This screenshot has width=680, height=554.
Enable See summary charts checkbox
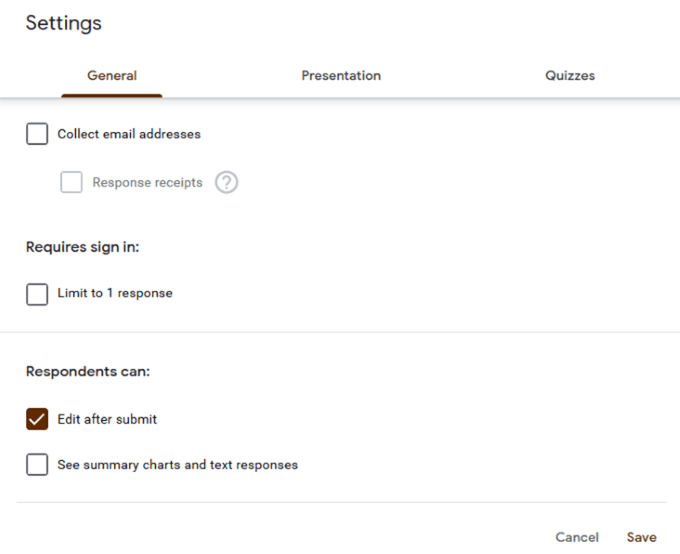[37, 465]
